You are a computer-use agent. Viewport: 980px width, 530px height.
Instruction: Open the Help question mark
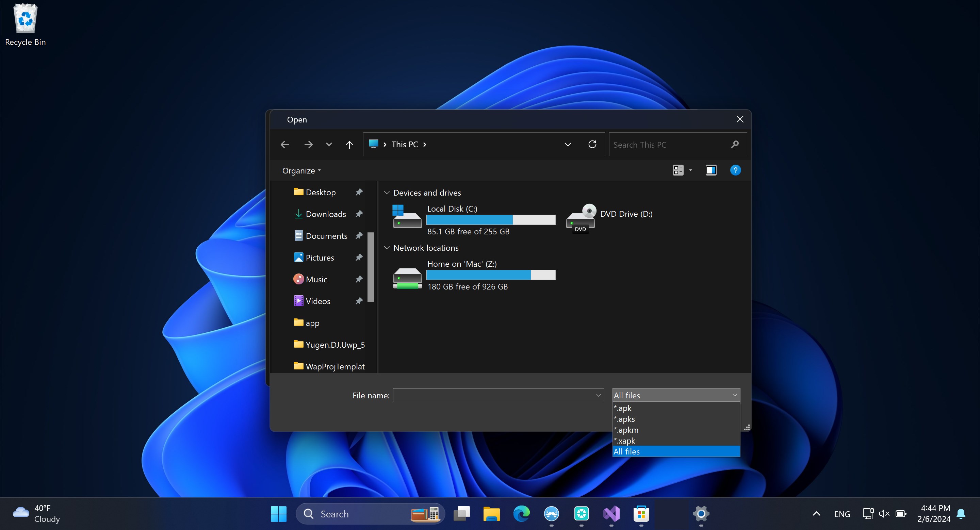point(735,170)
